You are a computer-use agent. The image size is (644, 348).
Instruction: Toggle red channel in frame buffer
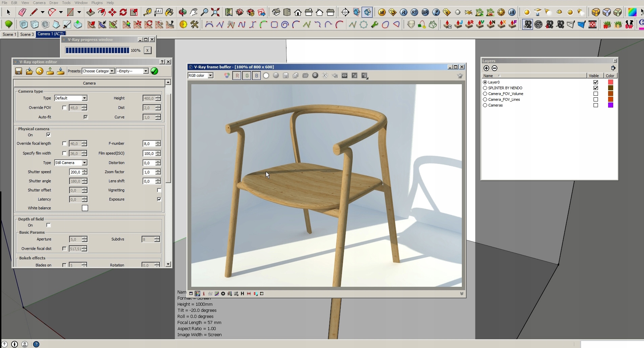coord(237,76)
